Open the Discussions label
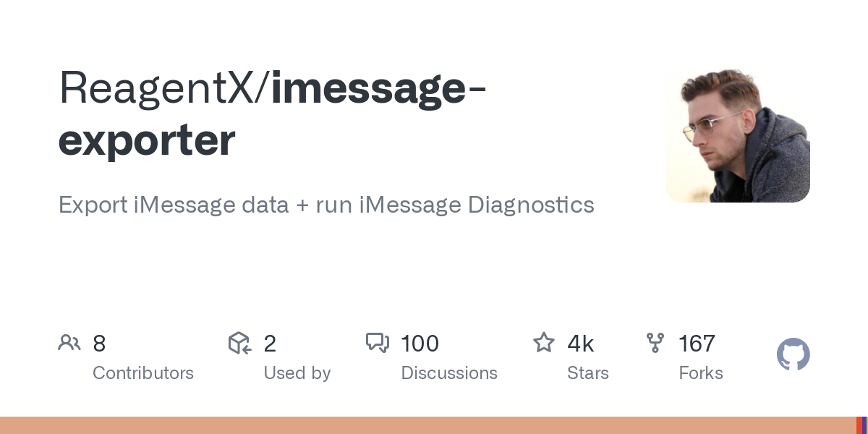Image resolution: width=868 pixels, height=434 pixels. pyautogui.click(x=449, y=373)
